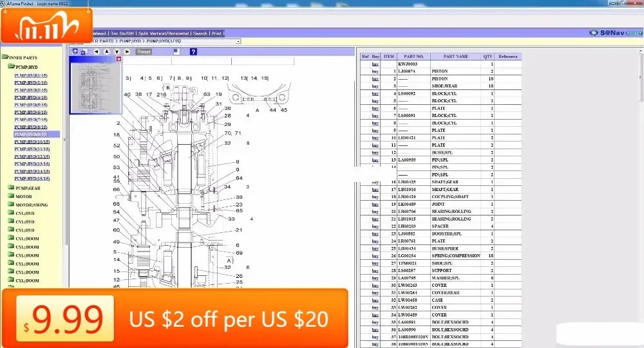Image resolution: width=644 pixels, height=348 pixels.
Task: Click part number TPM0021 cell
Action: [x=413, y=264]
